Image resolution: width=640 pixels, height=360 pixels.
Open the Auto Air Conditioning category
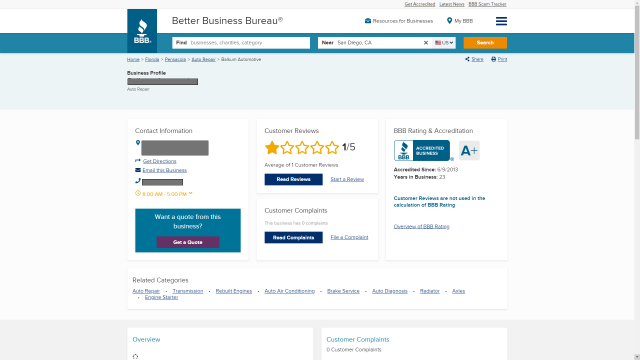coord(289,291)
